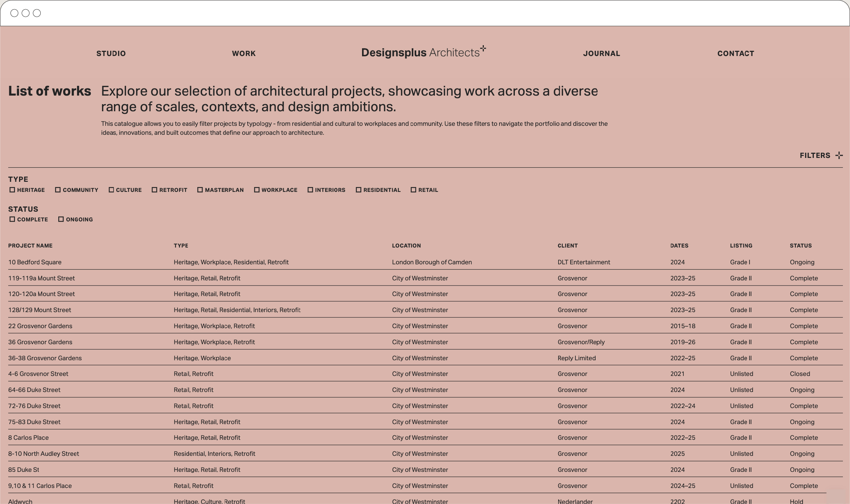This screenshot has width=850, height=504.
Task: Open the 4-6 Grosvenor Street project
Action: 38,374
